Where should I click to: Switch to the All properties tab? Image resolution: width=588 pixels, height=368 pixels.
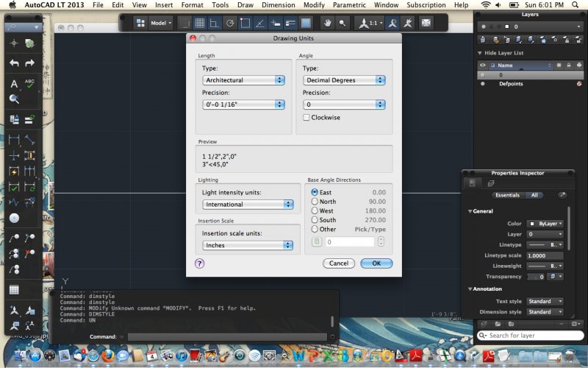pos(534,195)
